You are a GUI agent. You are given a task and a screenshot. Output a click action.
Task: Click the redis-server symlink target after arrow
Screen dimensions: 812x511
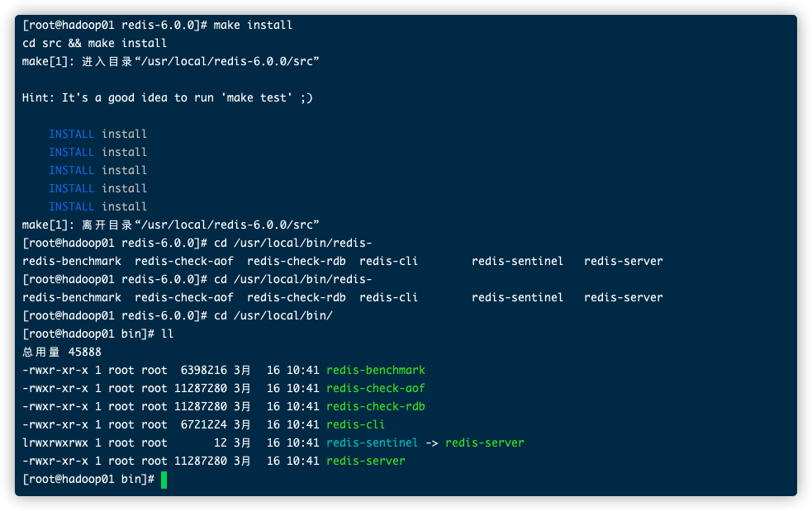485,442
